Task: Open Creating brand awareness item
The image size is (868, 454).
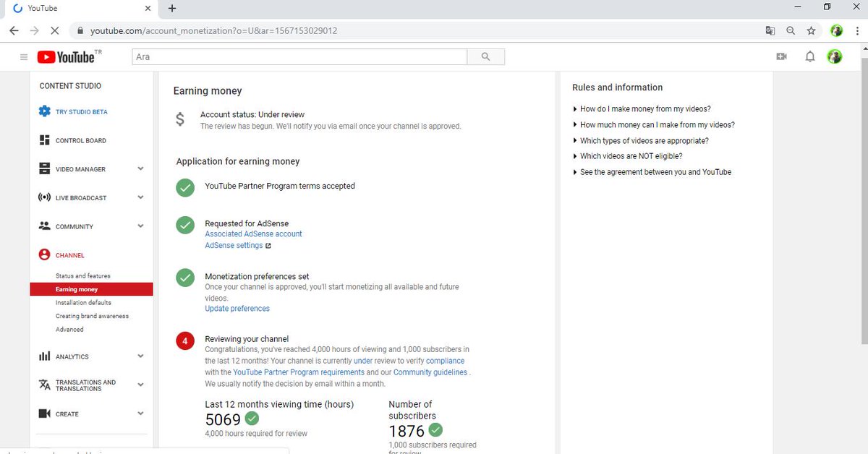Action: pos(91,316)
